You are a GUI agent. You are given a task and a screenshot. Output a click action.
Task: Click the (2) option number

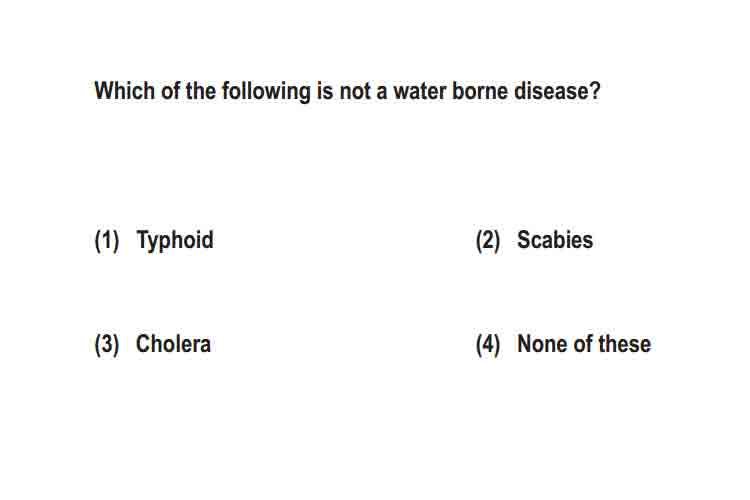488,240
